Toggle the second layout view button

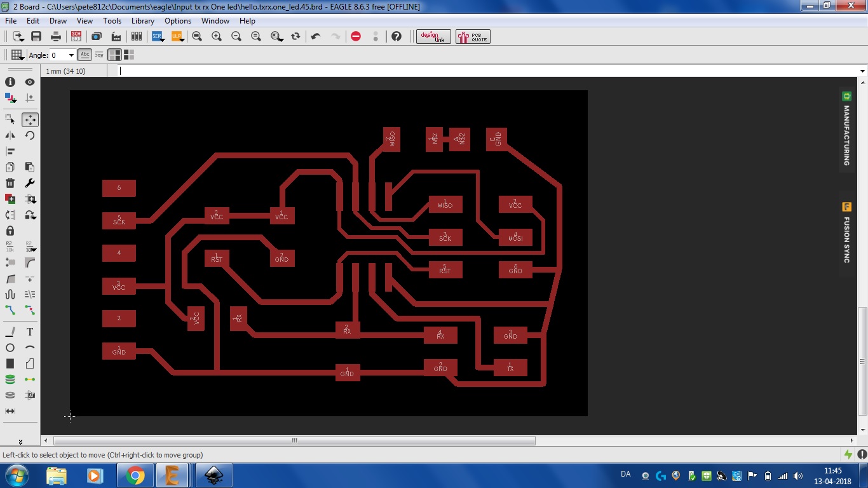coord(129,55)
